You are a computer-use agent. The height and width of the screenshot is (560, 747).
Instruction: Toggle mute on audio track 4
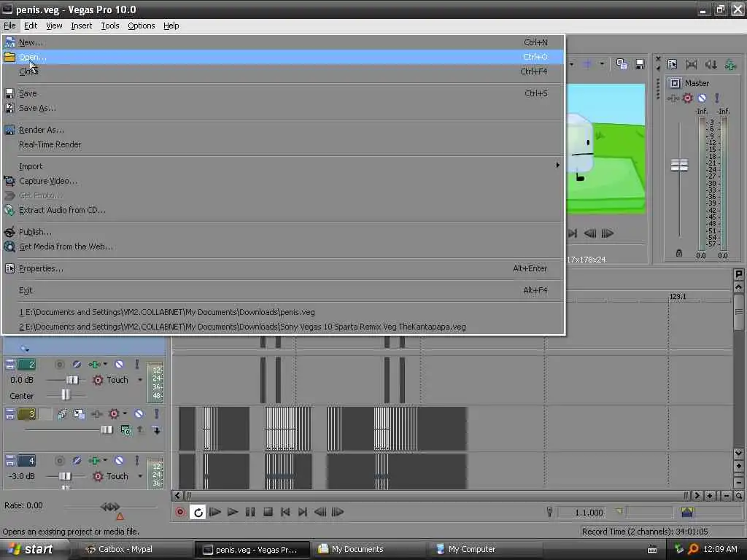coord(119,461)
